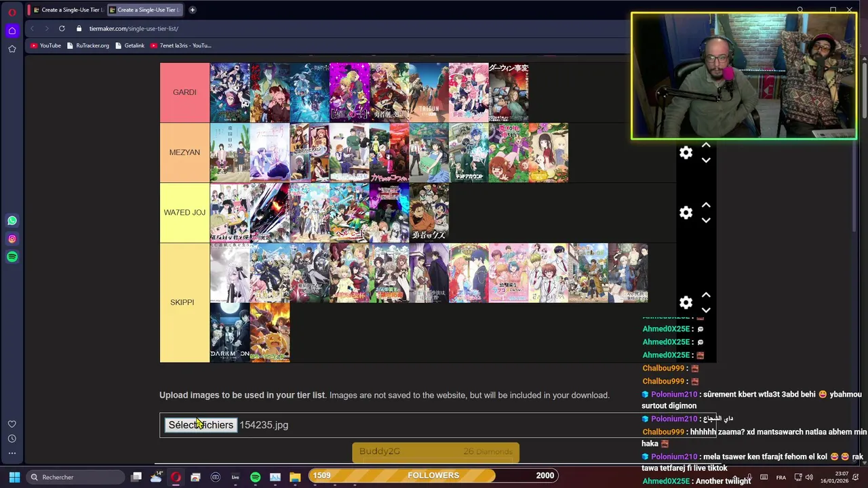The height and width of the screenshot is (488, 868).
Task: Open history clock icon in sidebar
Action: pos(12,439)
